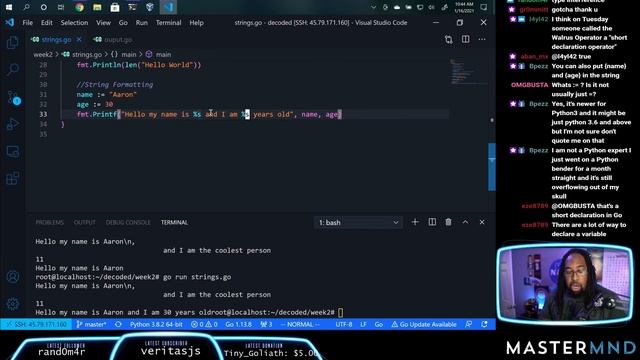Maximize the terminal panel with the up chevron
This screenshot has height=360, width=640.
pos(465,222)
